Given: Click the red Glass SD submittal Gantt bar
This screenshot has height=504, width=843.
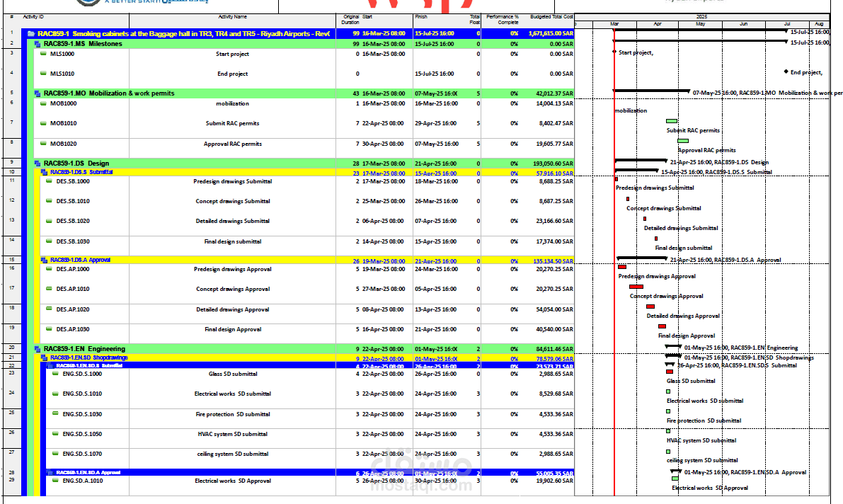Looking at the screenshot, I should 670,372.
